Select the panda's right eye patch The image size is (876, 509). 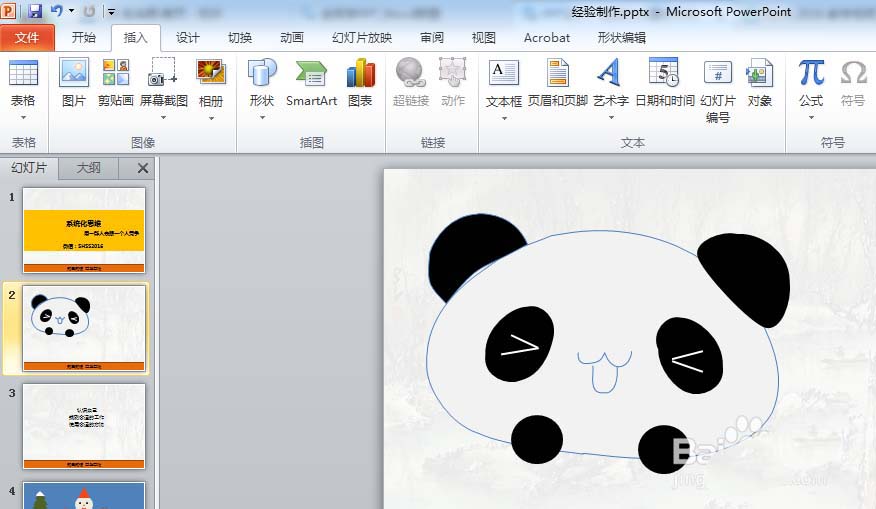(689, 356)
